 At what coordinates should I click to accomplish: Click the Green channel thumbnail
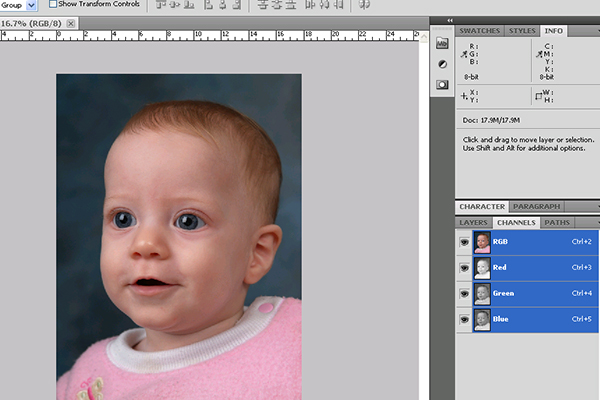point(482,294)
